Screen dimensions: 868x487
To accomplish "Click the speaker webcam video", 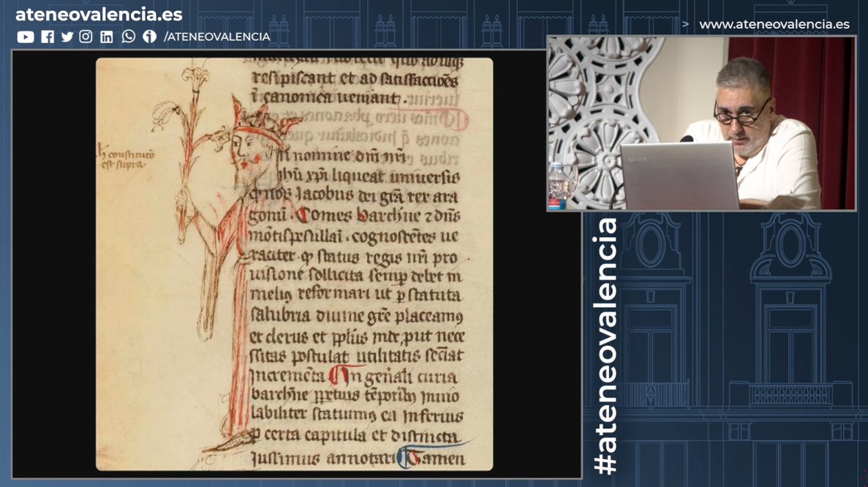I will (x=701, y=123).
